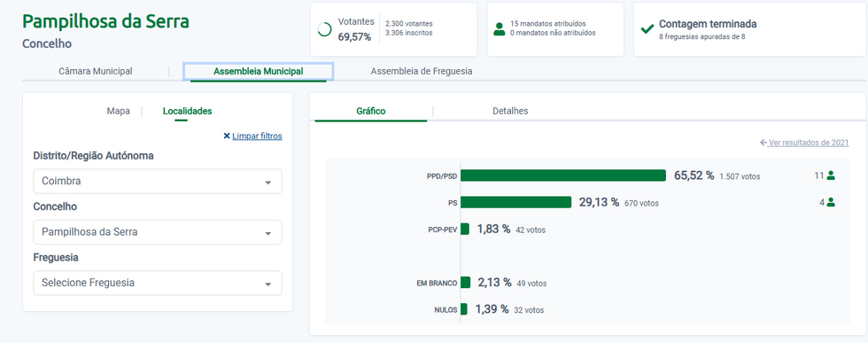Open the Detalhes tab
The image size is (868, 343).
(x=510, y=111)
